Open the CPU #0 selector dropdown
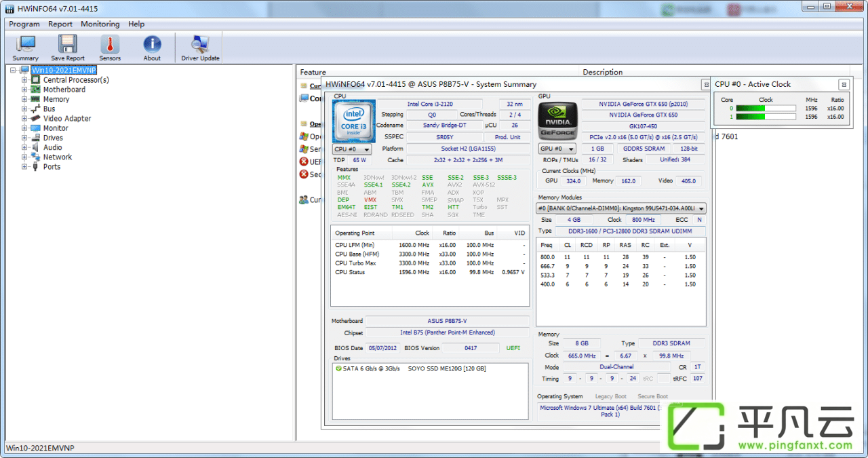This screenshot has width=868, height=458. [352, 149]
